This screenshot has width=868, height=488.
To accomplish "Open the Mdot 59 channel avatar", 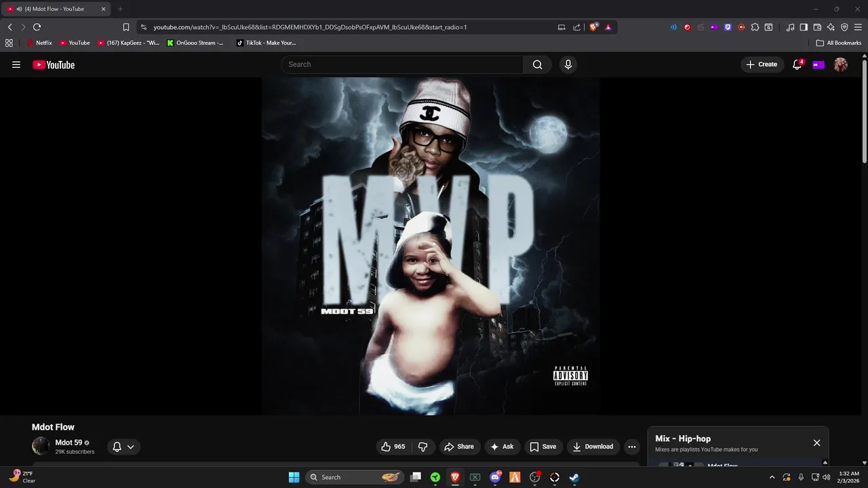I will pos(41,446).
